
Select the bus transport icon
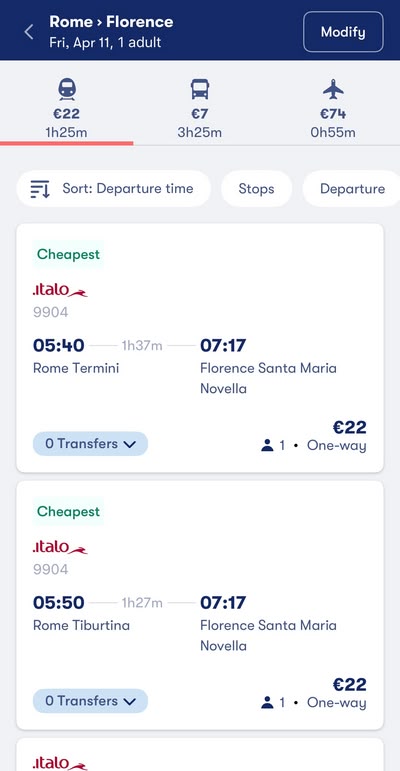tap(200, 90)
